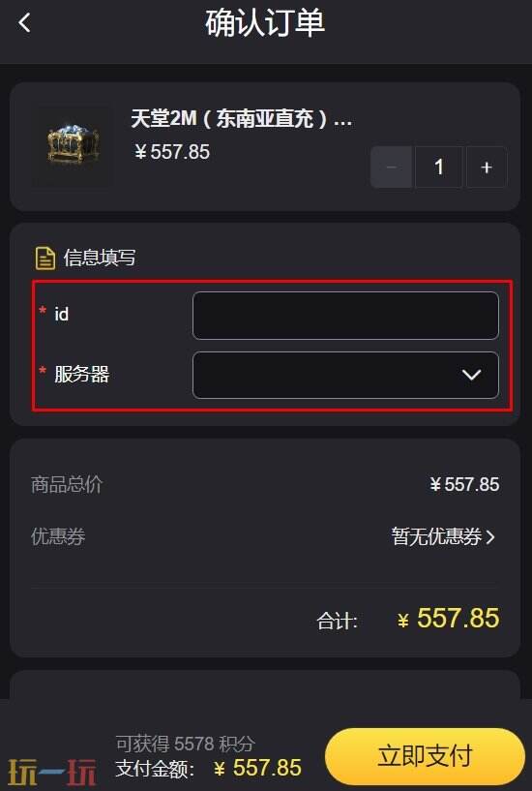Viewport: 532px width, 791px height.
Task: Click the 服务器 field label
Action: pos(81,375)
